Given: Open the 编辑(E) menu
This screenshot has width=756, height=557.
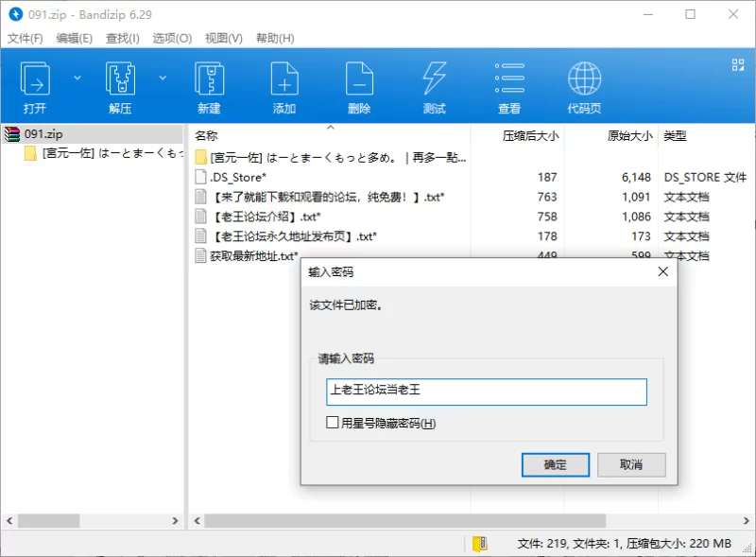Looking at the screenshot, I should 75,38.
